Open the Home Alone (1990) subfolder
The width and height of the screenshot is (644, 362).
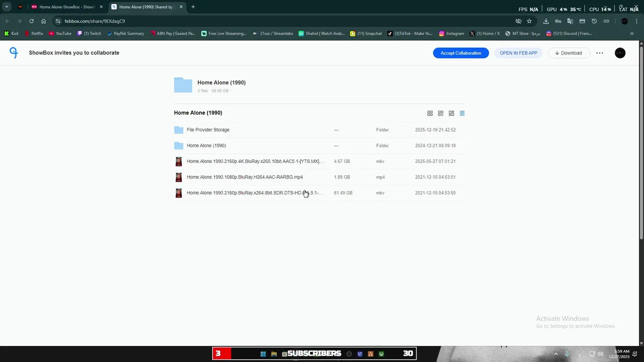(206, 146)
